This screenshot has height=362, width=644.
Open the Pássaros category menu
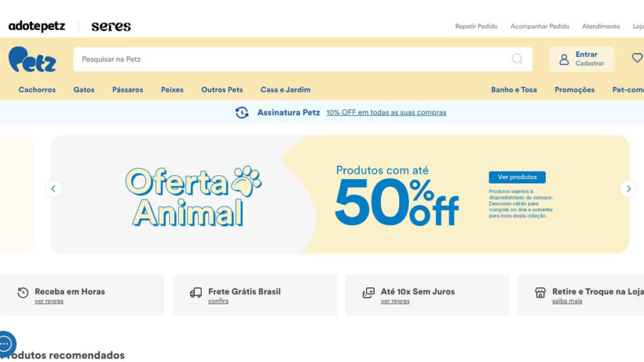[x=128, y=89]
